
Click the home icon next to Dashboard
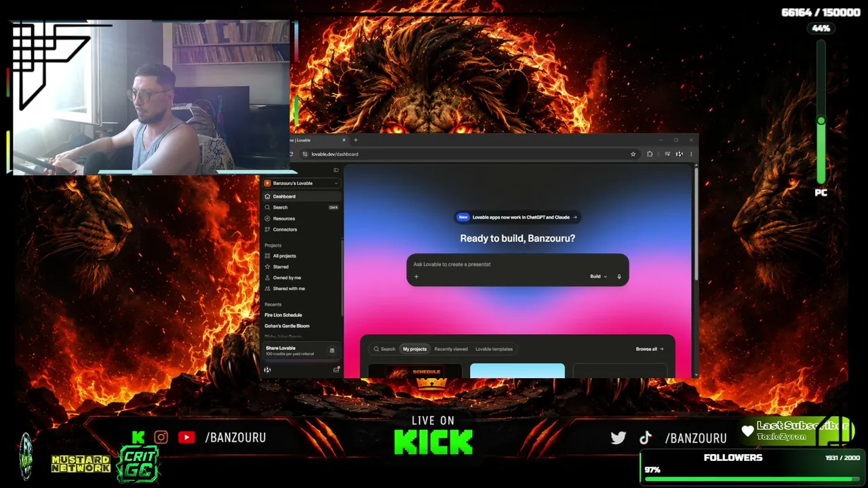tap(267, 197)
